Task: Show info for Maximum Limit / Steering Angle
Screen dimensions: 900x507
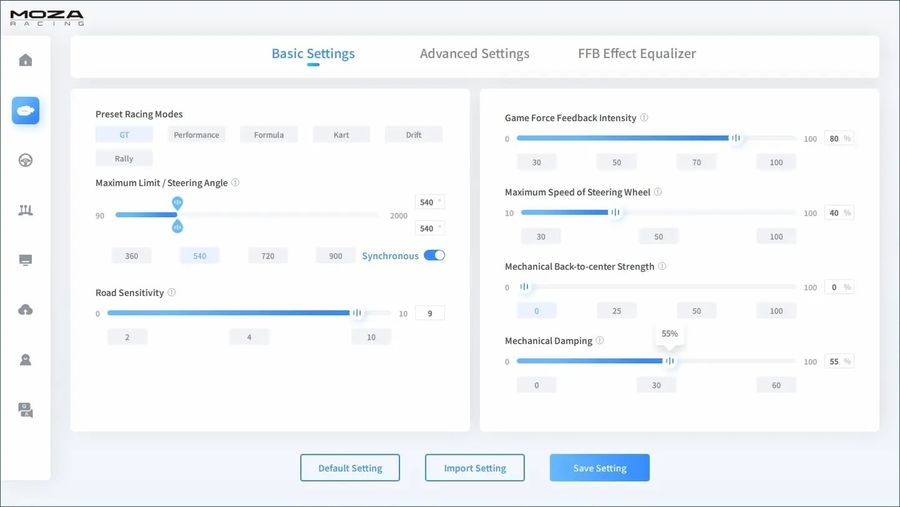Action: pos(235,183)
